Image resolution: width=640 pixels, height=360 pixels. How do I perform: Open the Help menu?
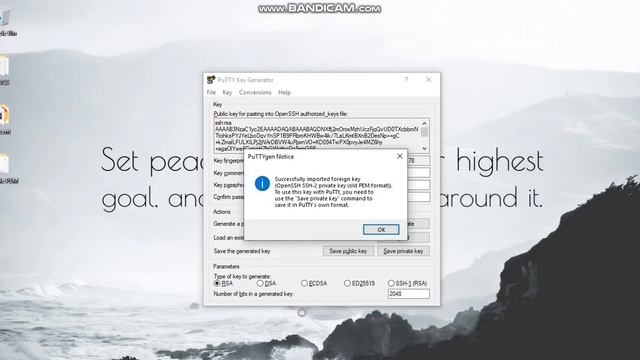[x=284, y=93]
